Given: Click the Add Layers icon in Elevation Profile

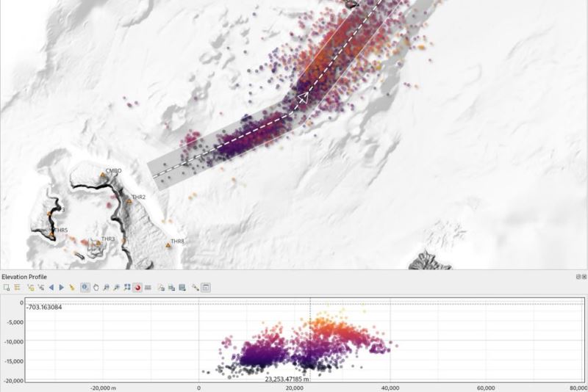Looking at the screenshot, I should tap(6, 287).
